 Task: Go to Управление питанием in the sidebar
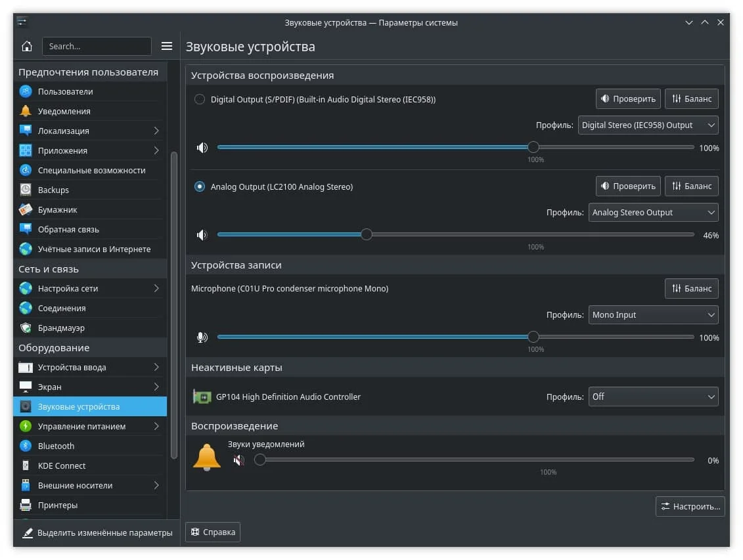point(81,426)
